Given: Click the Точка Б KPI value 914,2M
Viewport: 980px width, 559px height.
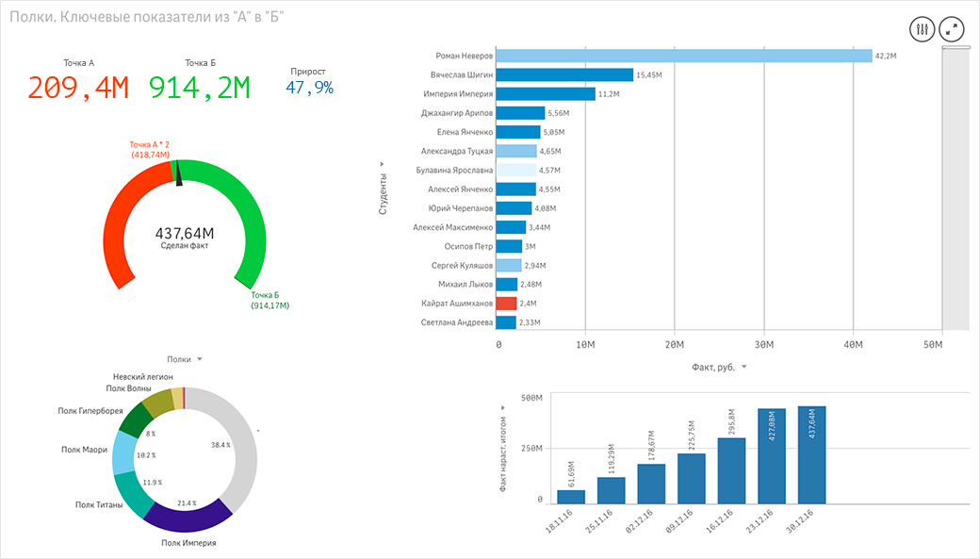Looking at the screenshot, I should 200,88.
